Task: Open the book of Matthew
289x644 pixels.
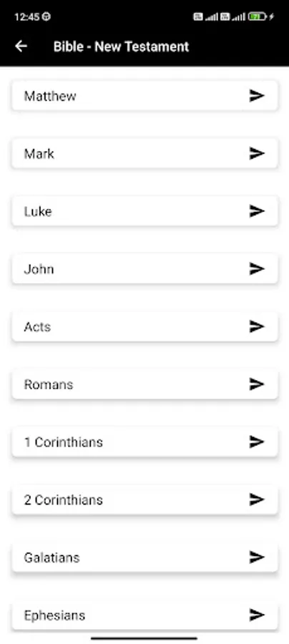Action: pos(145,96)
